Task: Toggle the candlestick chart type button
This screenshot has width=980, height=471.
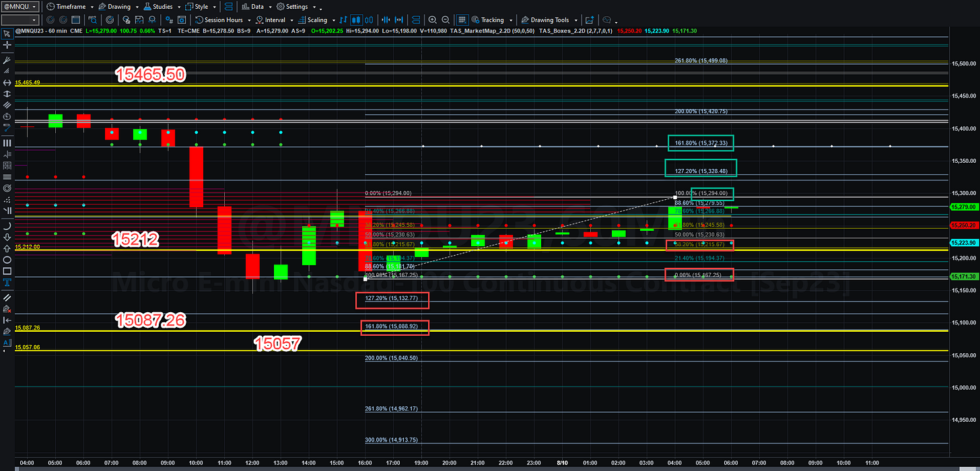Action: (x=356, y=20)
